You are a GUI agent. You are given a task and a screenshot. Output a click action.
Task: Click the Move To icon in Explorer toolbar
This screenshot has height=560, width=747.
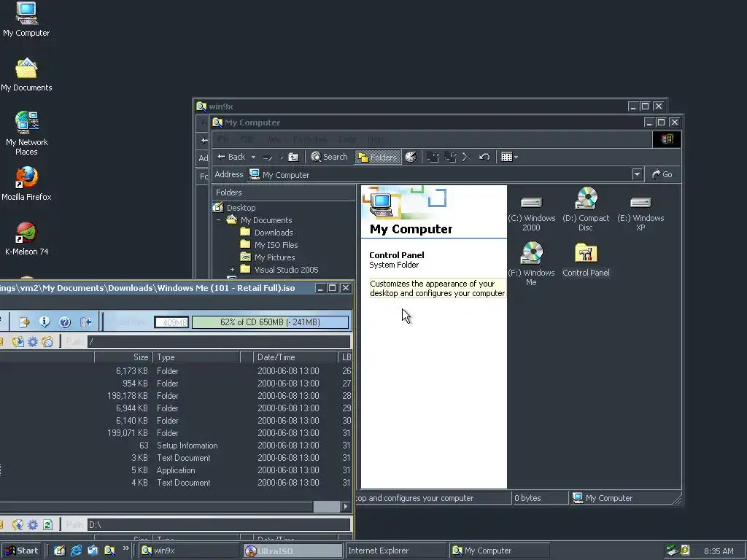[433, 157]
